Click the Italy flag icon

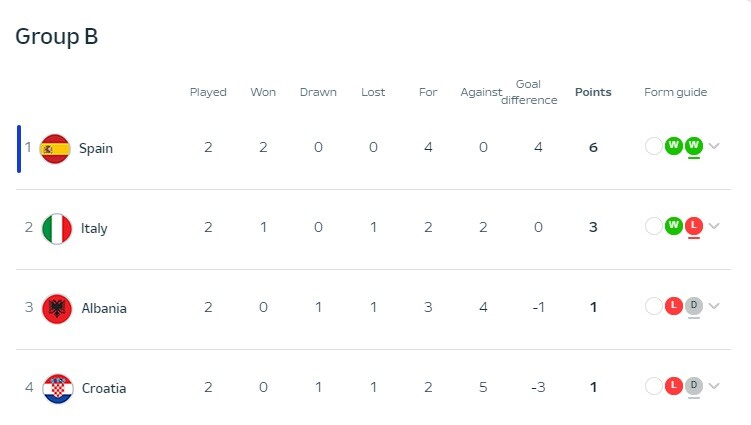tap(57, 229)
